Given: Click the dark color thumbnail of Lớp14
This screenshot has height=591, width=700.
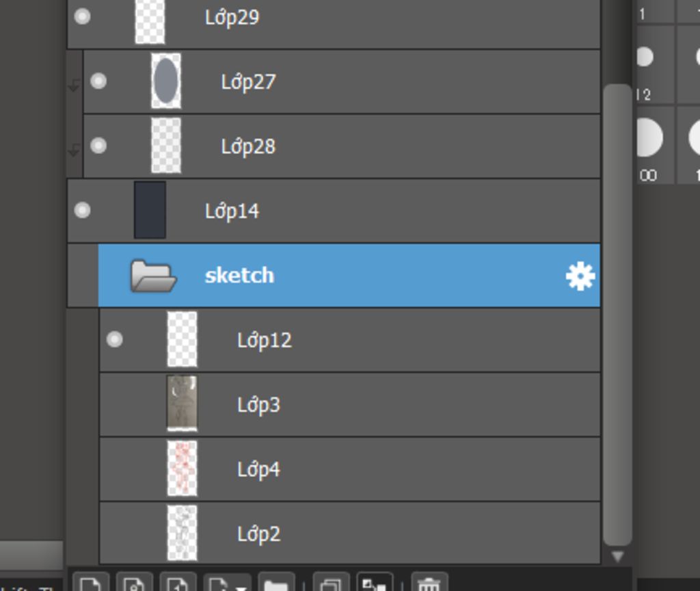Looking at the screenshot, I should [150, 210].
